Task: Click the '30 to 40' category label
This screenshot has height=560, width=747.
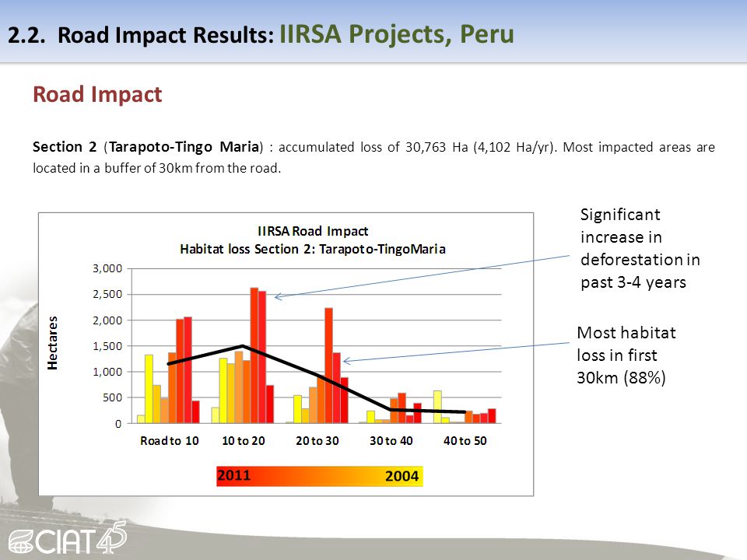Action: pyautogui.click(x=391, y=441)
